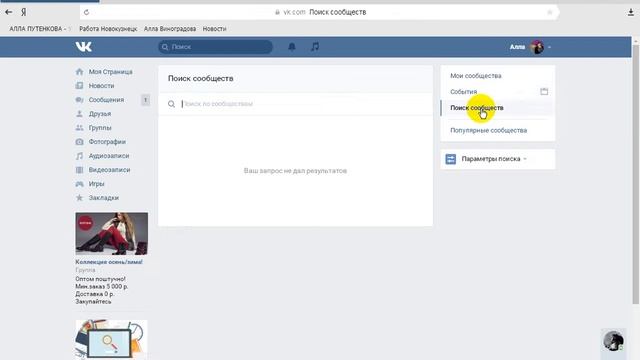Viewport: 640px width, 360px height.
Task: Open Закладки in left menu
Action: click(x=104, y=198)
